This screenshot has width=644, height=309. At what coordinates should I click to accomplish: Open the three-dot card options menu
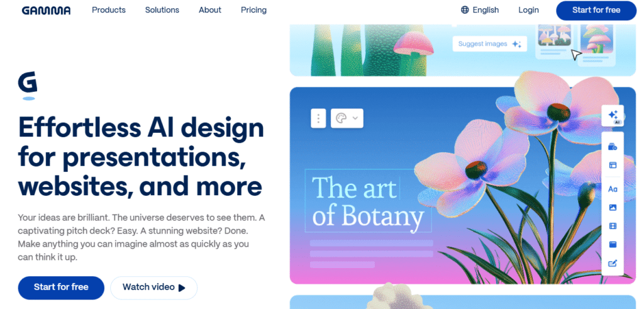pyautogui.click(x=318, y=118)
